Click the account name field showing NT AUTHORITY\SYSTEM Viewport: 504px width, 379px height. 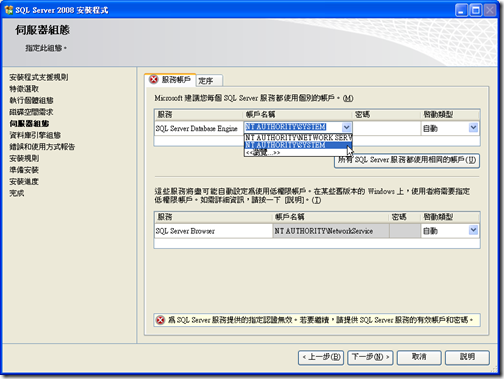(x=293, y=127)
